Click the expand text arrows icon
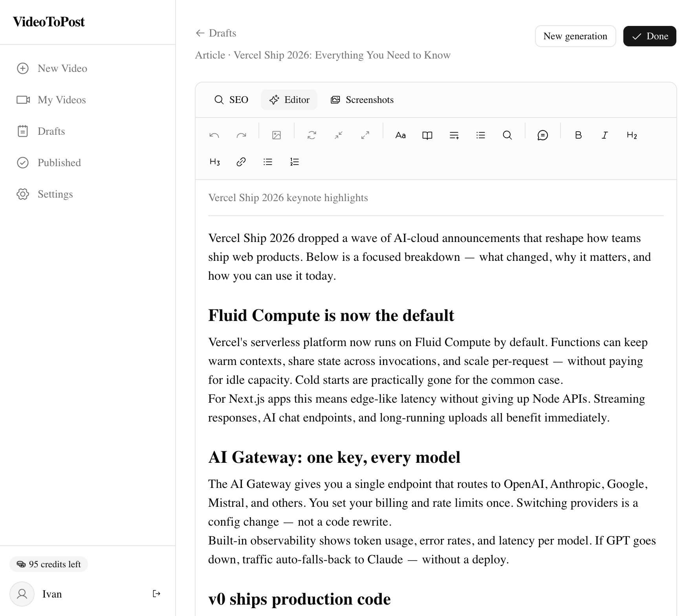Screen dimensions: 696x616 pyautogui.click(x=365, y=135)
